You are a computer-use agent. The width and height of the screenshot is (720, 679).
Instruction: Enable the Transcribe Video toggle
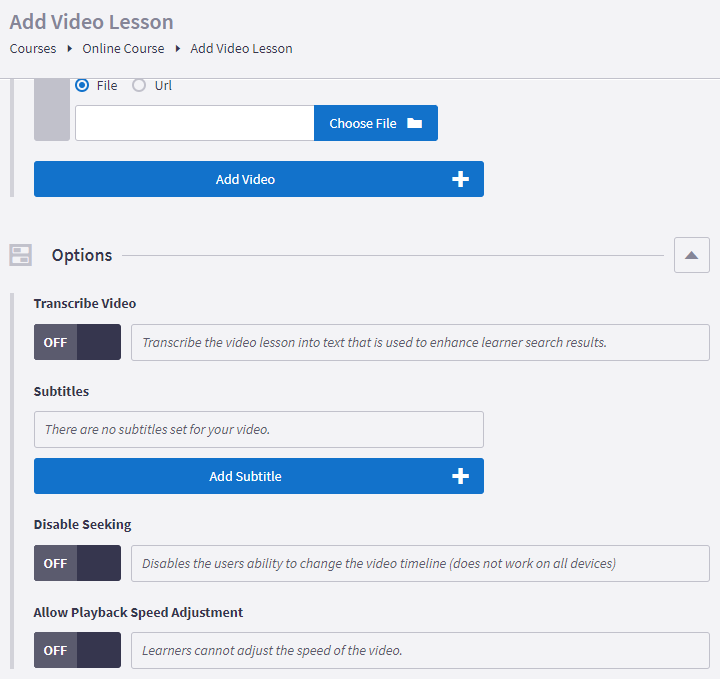coord(77,342)
